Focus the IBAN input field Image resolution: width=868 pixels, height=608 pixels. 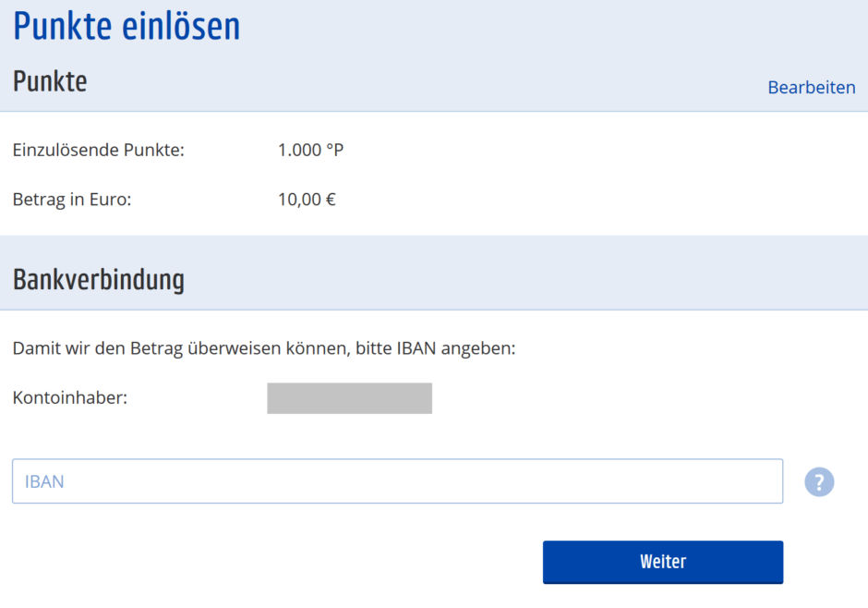pos(397,481)
